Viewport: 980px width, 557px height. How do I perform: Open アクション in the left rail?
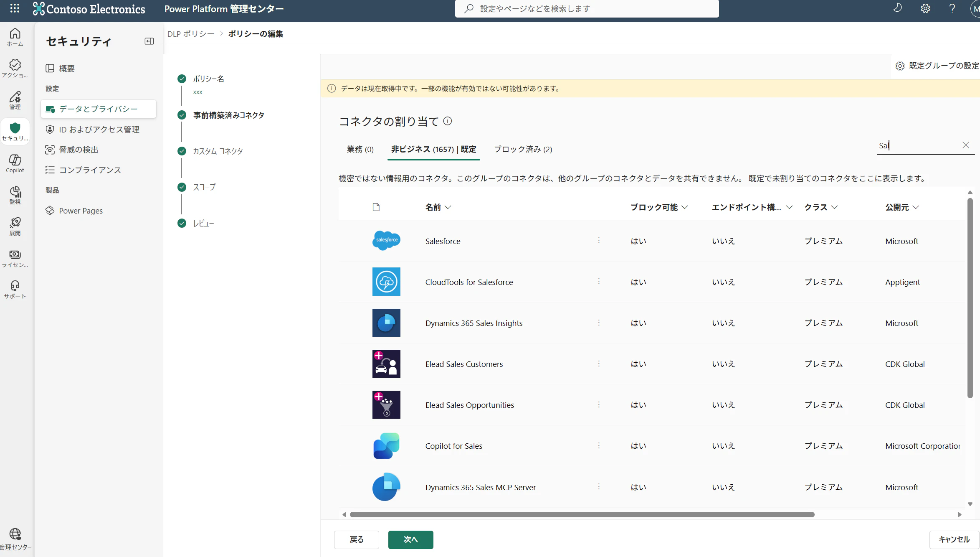15,68
